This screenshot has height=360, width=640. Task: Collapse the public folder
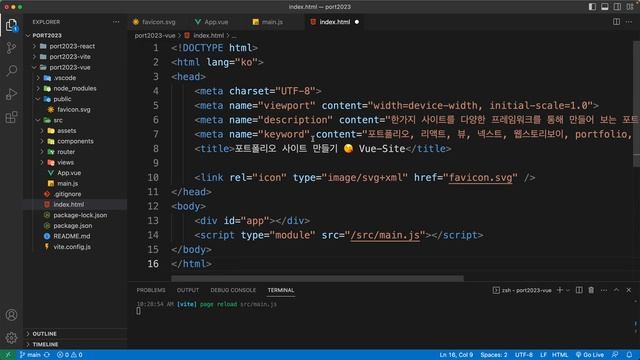76,99
